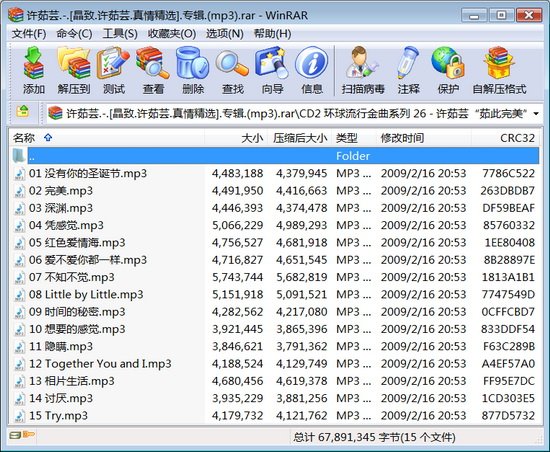The width and height of the screenshot is (550, 452).
Task: Click CRC32 value A4EF57A0
Action: pos(508,364)
